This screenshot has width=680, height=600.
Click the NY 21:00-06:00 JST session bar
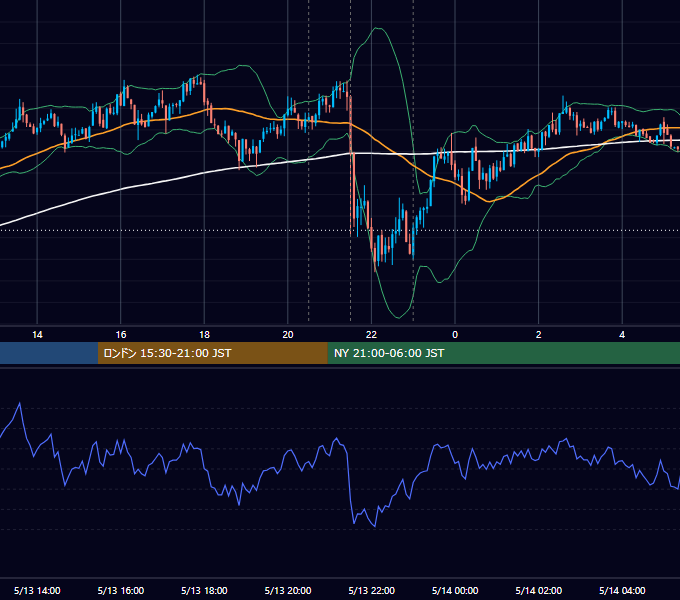(x=503, y=353)
